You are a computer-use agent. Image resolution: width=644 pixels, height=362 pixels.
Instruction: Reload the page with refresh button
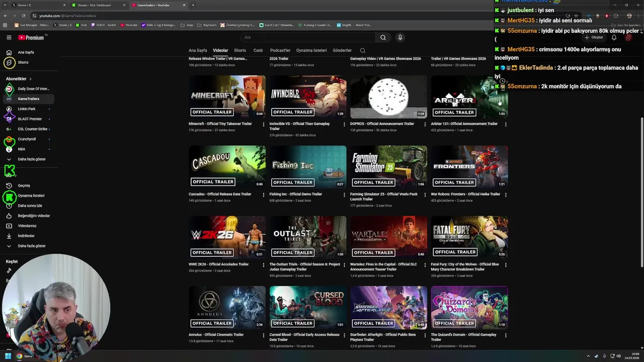[23, 16]
